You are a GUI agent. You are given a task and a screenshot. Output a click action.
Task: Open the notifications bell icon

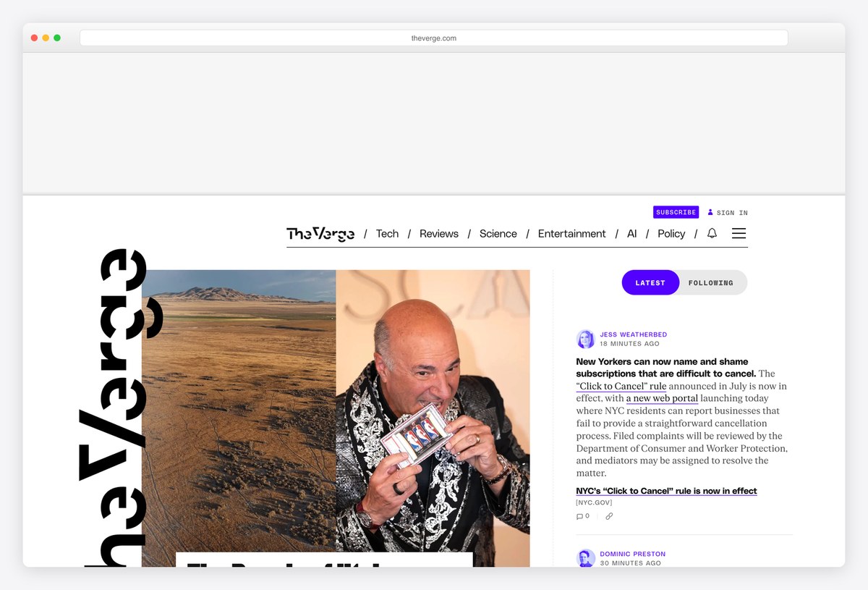click(x=712, y=233)
